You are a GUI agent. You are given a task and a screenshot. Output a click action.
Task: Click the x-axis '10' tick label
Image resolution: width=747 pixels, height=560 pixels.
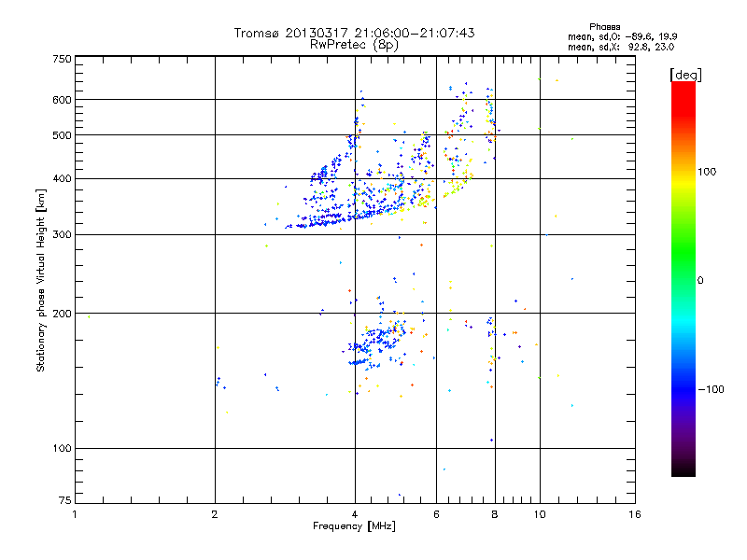pyautogui.click(x=540, y=514)
